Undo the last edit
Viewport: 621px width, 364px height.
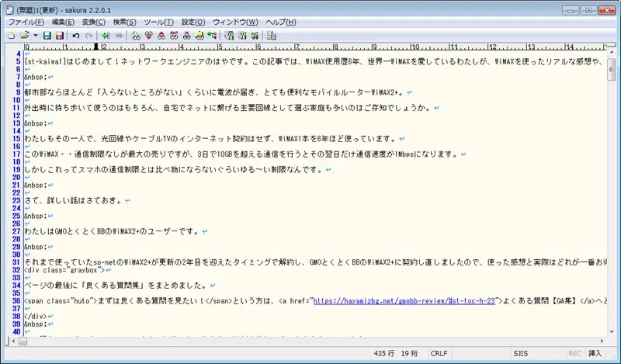click(x=76, y=35)
